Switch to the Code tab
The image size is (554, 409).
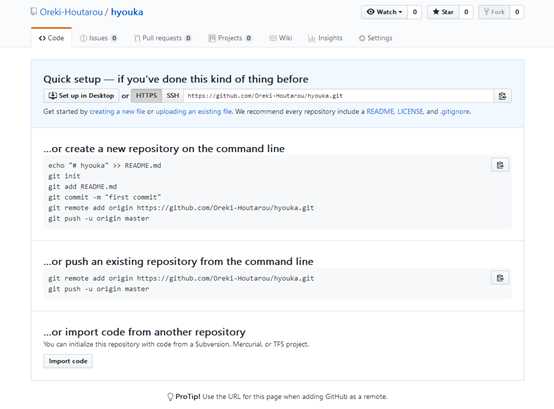[x=52, y=38]
